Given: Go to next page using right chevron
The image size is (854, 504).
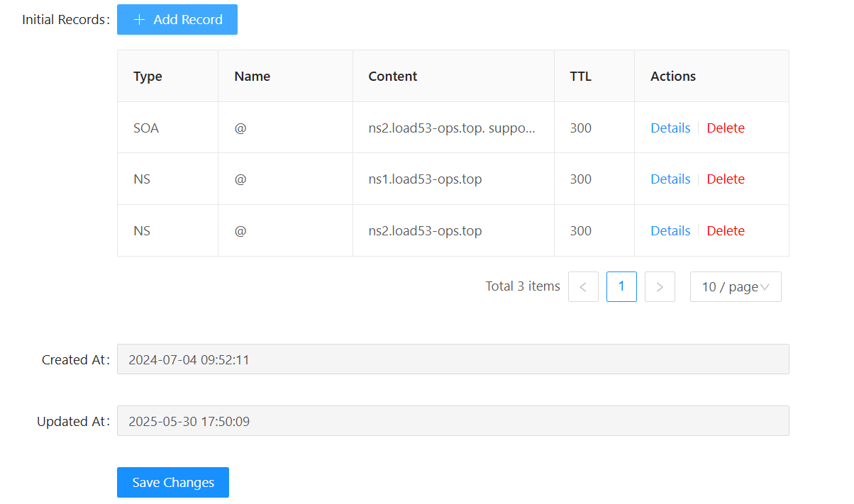Looking at the screenshot, I should [660, 287].
